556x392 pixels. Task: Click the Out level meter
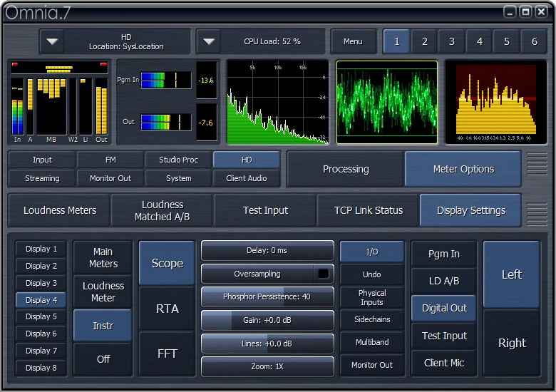click(166, 122)
